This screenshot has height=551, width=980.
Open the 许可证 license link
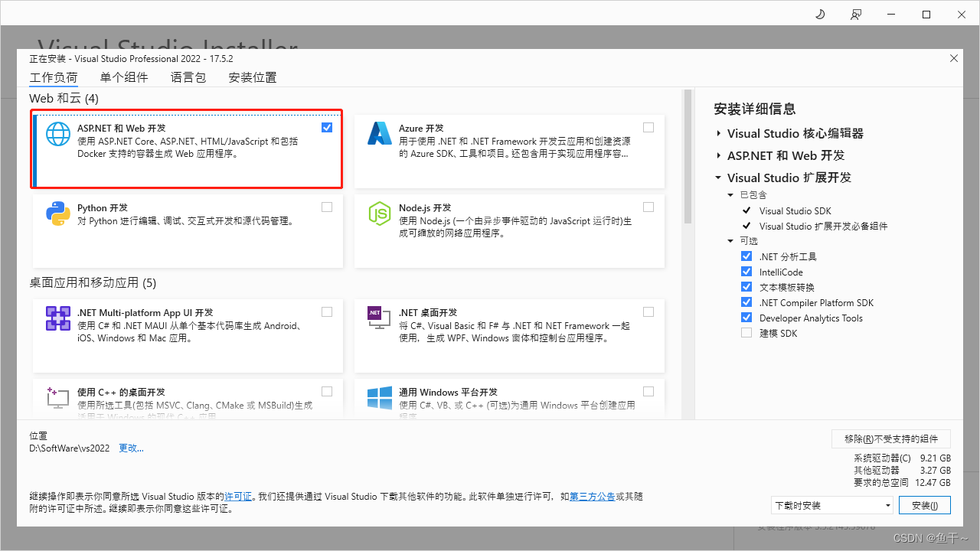[238, 497]
